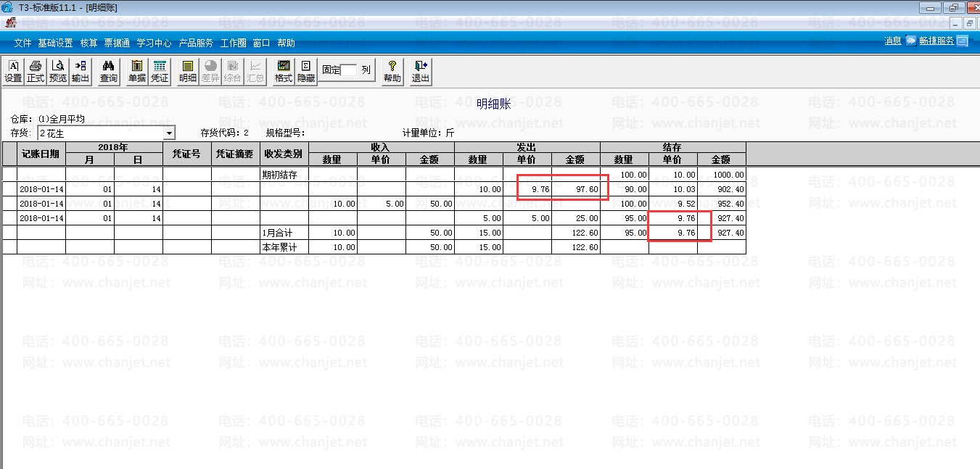Open the 学习中心 menu

click(x=154, y=43)
